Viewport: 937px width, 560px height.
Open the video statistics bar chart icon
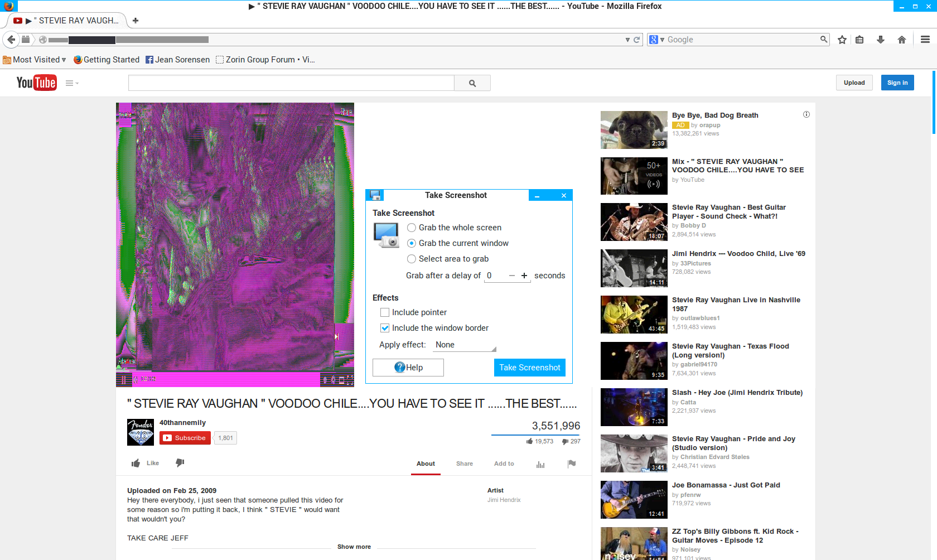540,464
